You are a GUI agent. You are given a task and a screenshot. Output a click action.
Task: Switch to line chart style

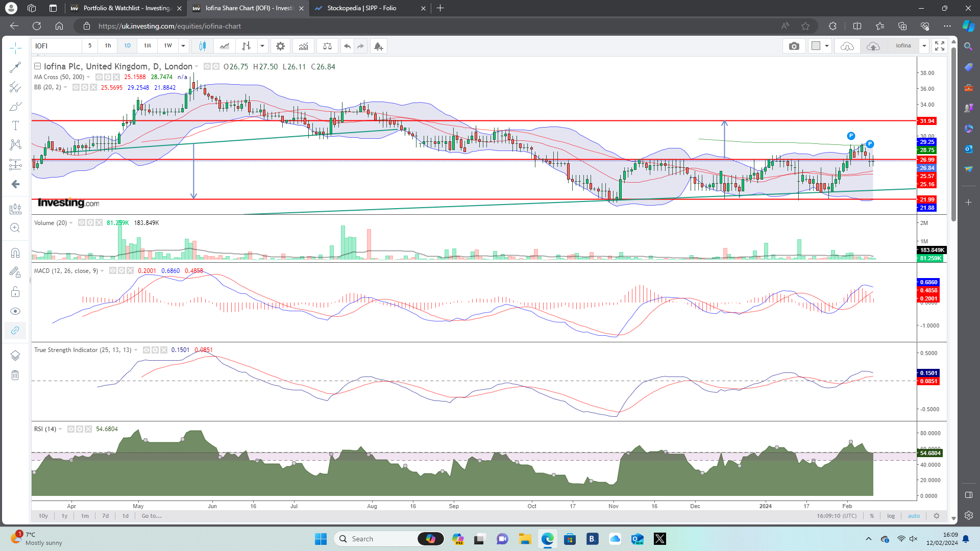(x=225, y=46)
